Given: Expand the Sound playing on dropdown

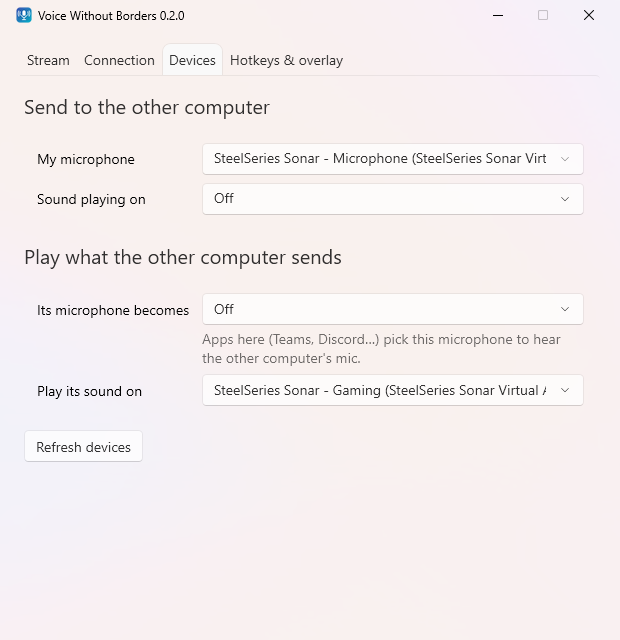Looking at the screenshot, I should pyautogui.click(x=393, y=199).
